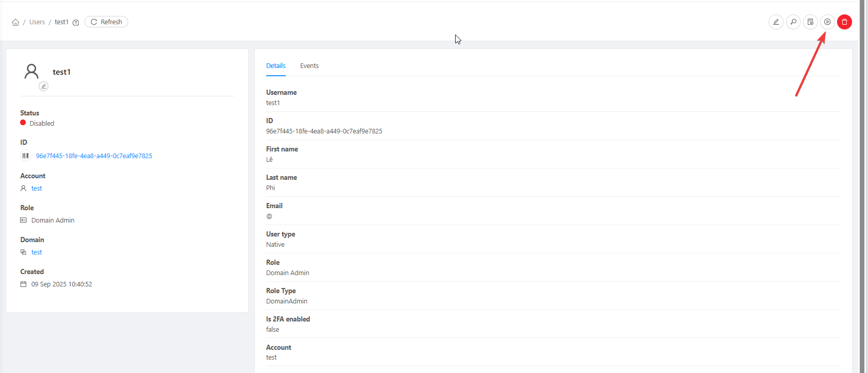The image size is (868, 373).
Task: Open the test link under Domain
Action: [37, 252]
